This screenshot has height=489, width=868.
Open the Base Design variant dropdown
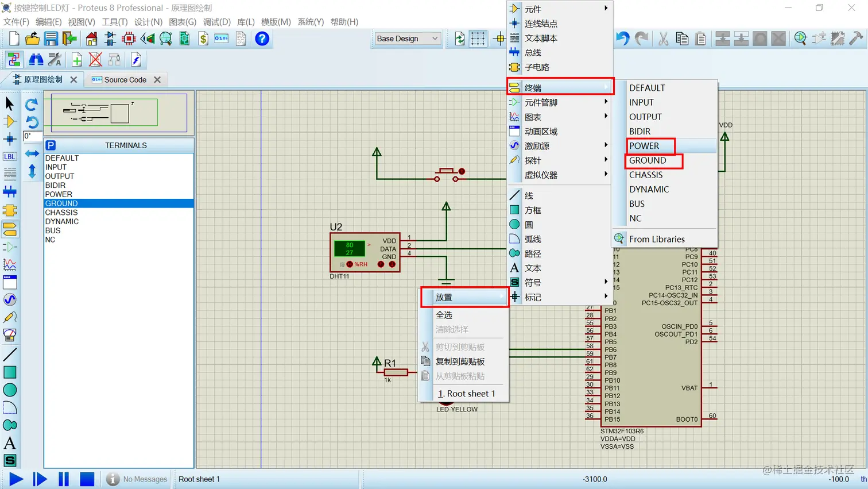407,38
